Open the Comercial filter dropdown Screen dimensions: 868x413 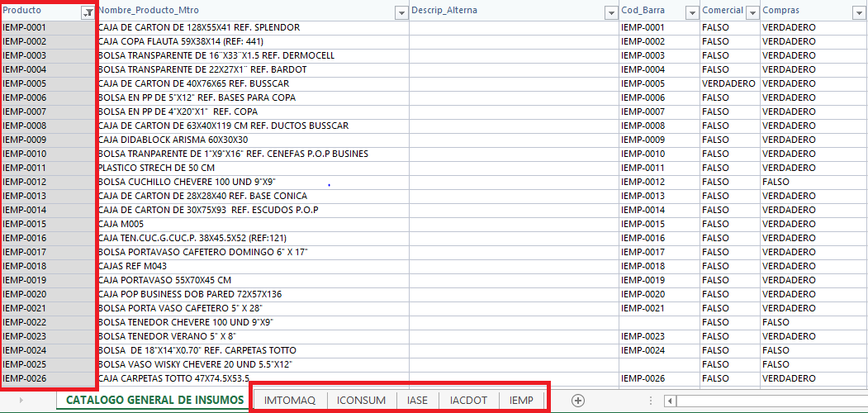tap(752, 13)
